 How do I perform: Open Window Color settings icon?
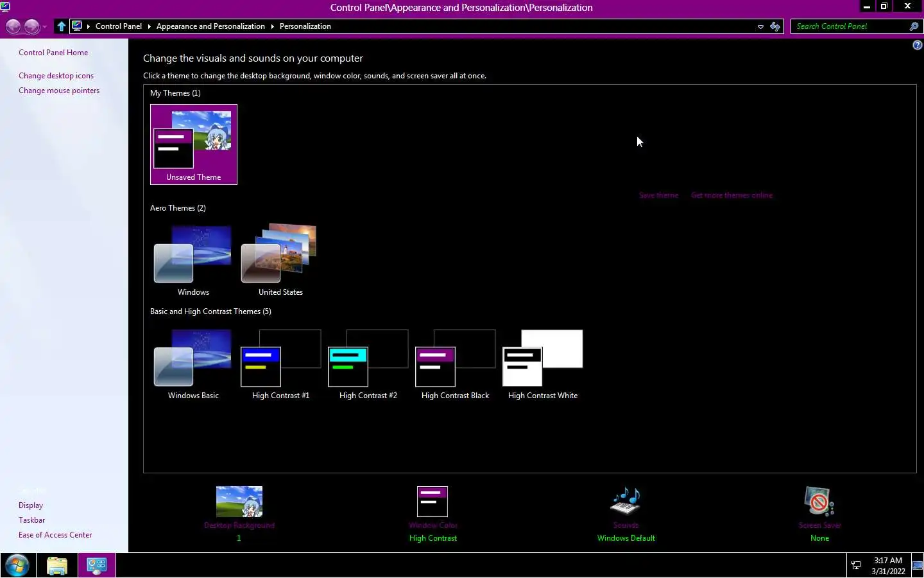click(x=432, y=502)
